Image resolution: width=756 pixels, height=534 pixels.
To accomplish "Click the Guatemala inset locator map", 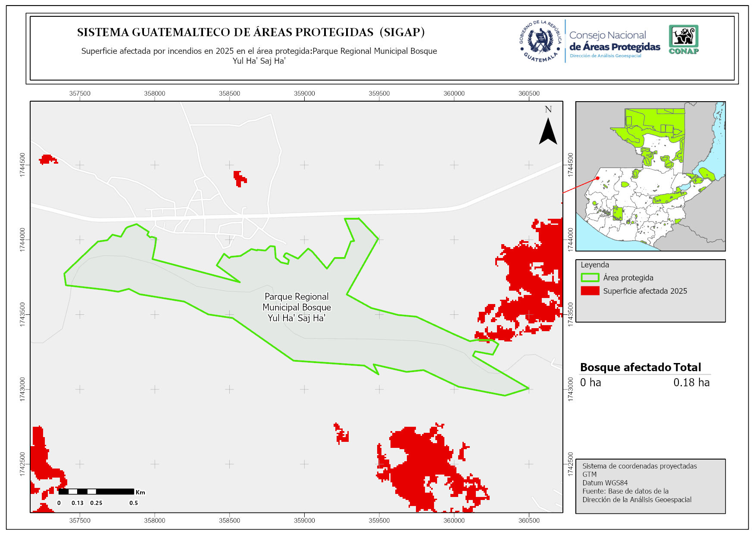I will [650, 176].
